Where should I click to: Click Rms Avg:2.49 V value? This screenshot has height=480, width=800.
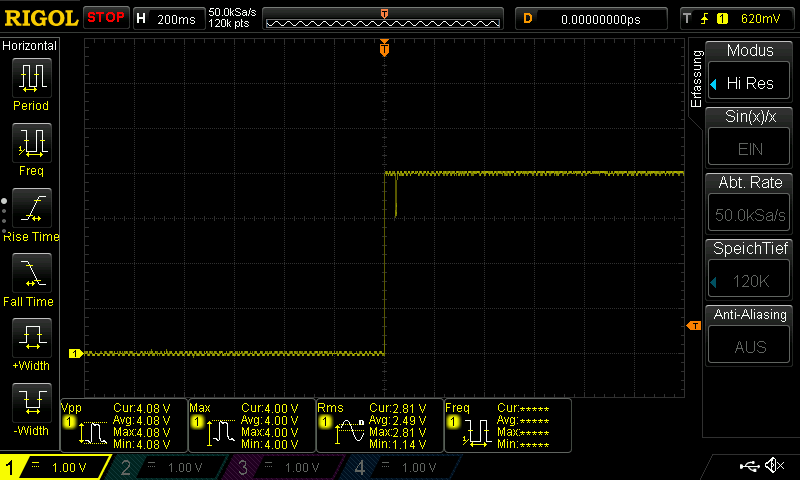tap(397, 420)
